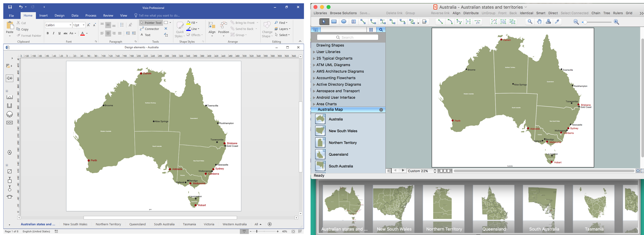This screenshot has height=235, width=644.
Task: Open the font color red A swatch
Action: coord(83,33)
